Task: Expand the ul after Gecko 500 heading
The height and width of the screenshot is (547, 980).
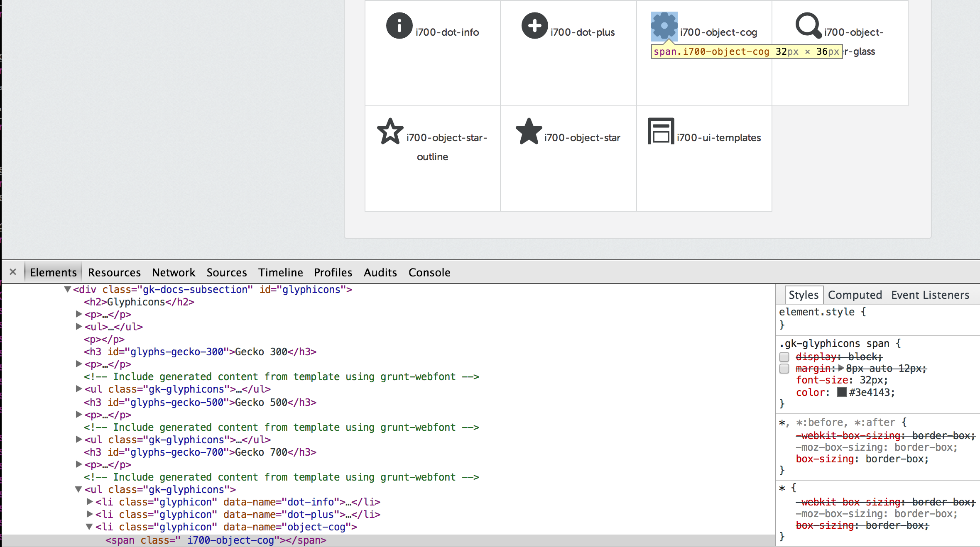Action: pyautogui.click(x=78, y=439)
